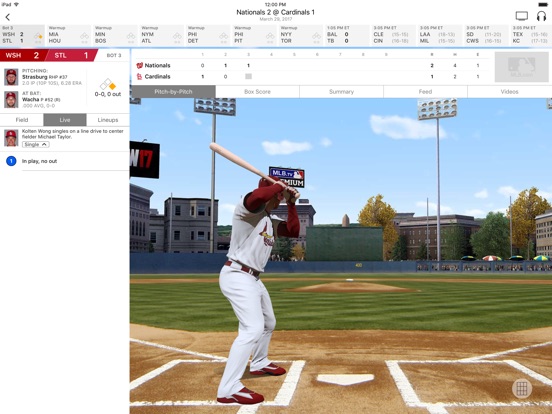
Task: Tap the battery status icon
Action: (543, 4)
